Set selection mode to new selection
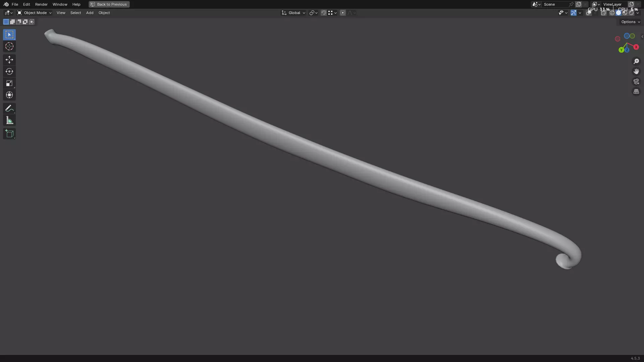Image resolution: width=644 pixels, height=362 pixels. (6, 22)
